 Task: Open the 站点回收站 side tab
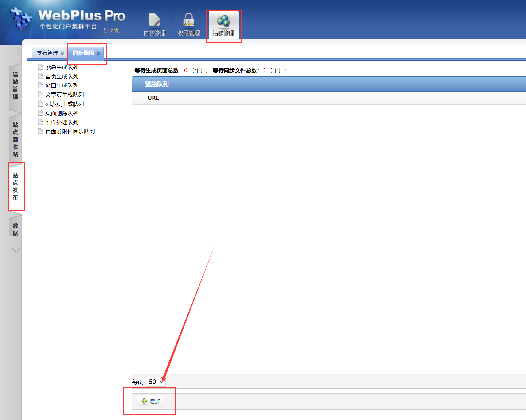[x=15, y=139]
